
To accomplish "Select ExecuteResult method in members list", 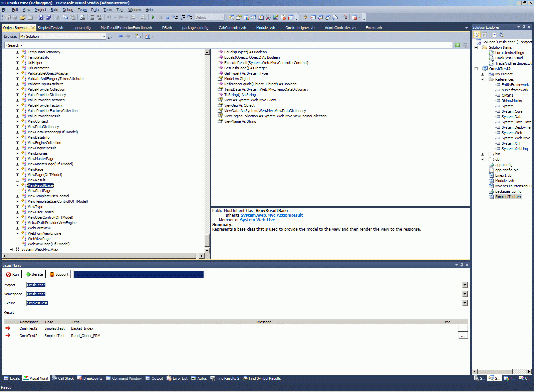I will 266,63.
